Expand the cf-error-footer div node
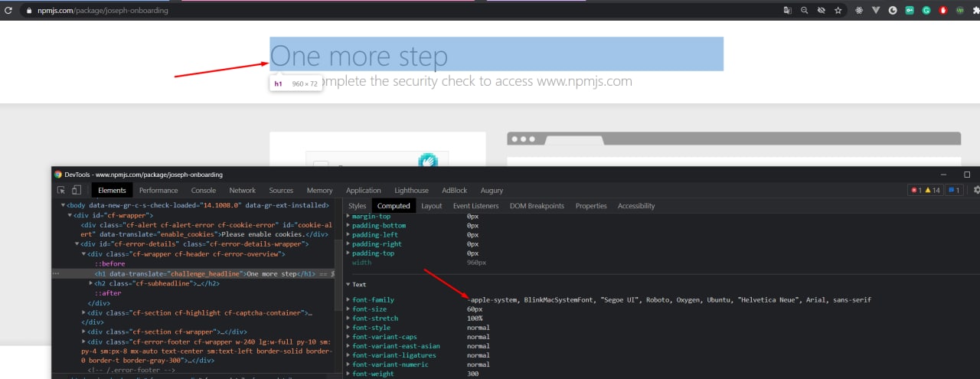The height and width of the screenshot is (379, 980). (x=84, y=341)
